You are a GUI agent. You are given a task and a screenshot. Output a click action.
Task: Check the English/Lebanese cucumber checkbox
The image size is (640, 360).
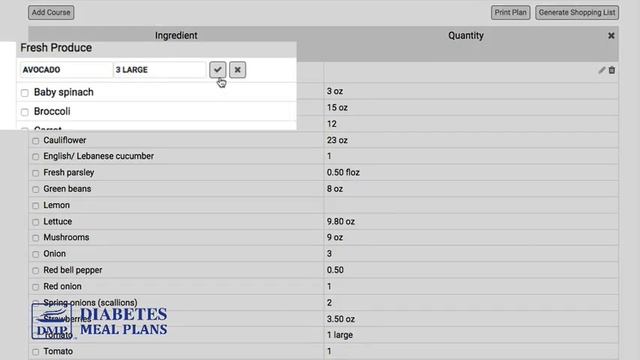[36, 157]
